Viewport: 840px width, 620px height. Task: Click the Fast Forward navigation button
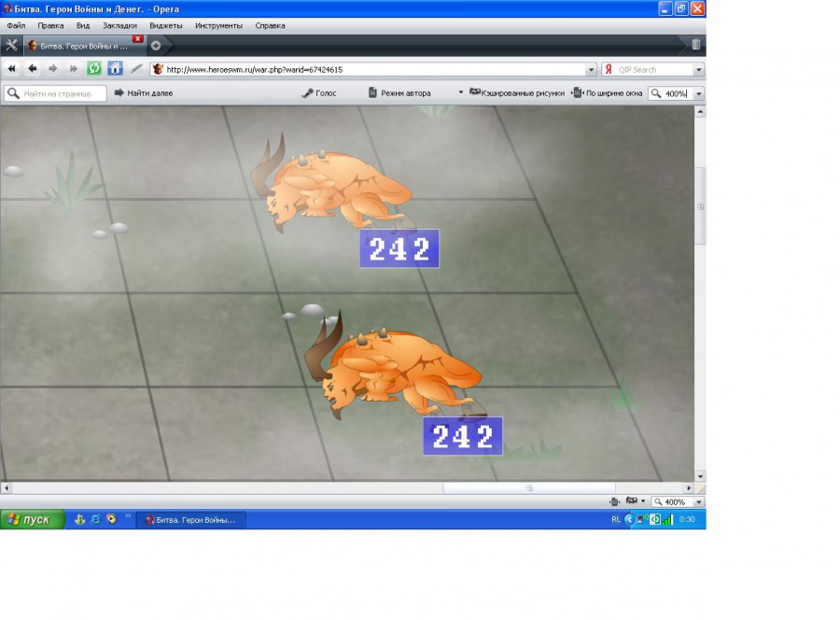pos(73,69)
